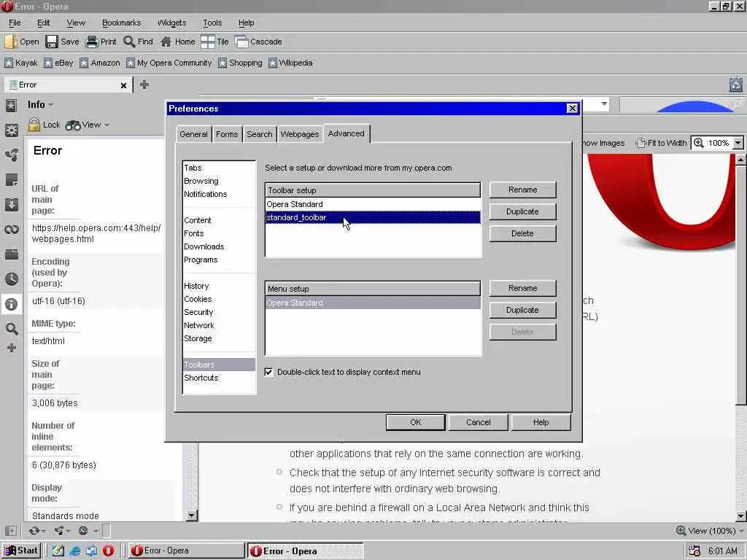Switch to the Forms preferences tab
Image resolution: width=747 pixels, height=560 pixels.
tap(227, 134)
